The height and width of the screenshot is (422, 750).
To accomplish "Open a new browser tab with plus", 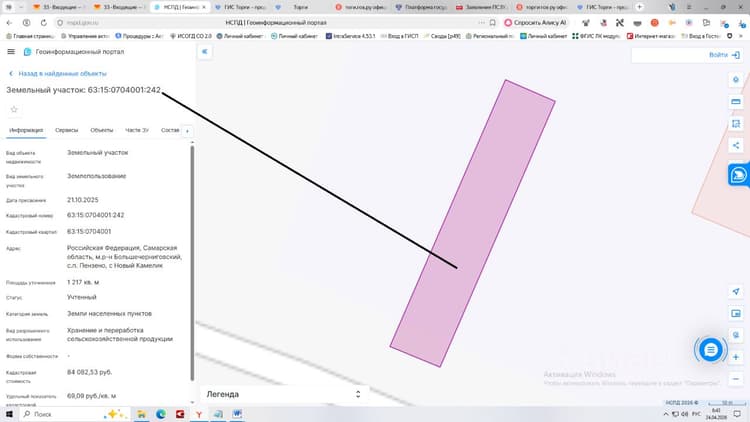I will (639, 7).
